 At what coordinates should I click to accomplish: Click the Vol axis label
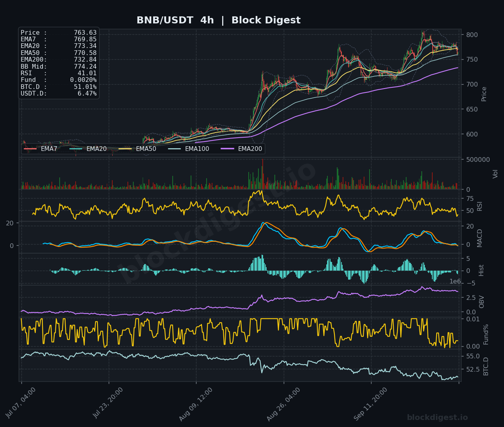495,174
